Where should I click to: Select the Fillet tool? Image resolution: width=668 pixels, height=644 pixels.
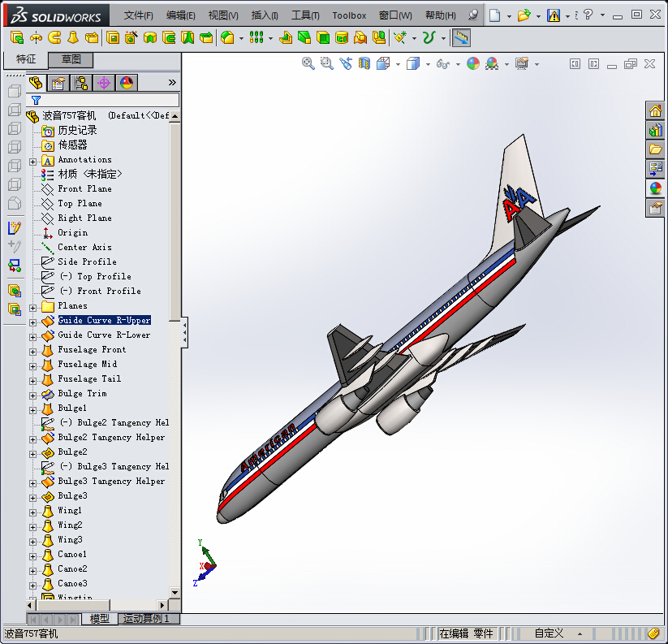(227, 38)
